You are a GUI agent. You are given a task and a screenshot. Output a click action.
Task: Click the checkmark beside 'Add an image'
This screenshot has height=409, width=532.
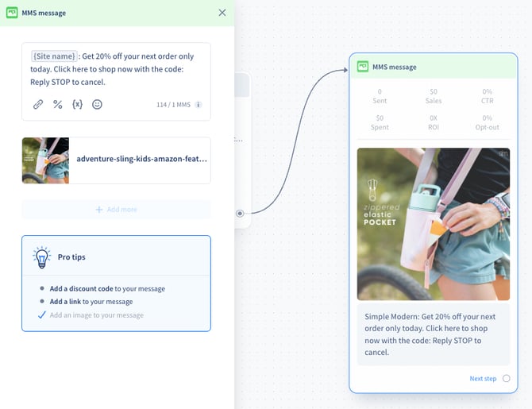(x=42, y=315)
